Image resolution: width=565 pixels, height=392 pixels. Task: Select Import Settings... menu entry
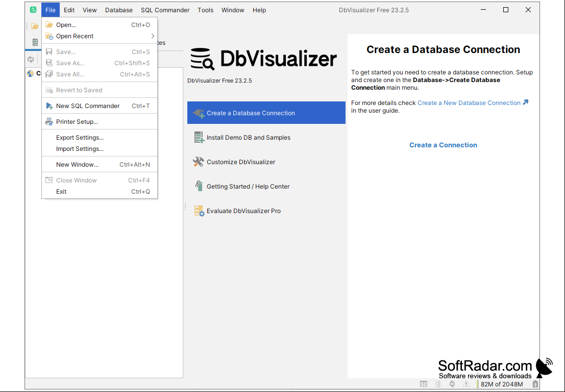100,149
